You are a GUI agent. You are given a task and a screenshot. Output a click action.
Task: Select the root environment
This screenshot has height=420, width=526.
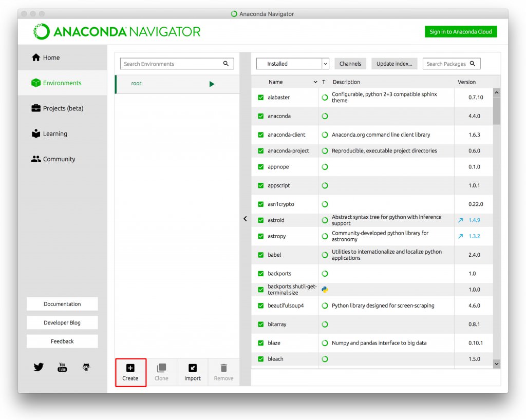tap(177, 84)
